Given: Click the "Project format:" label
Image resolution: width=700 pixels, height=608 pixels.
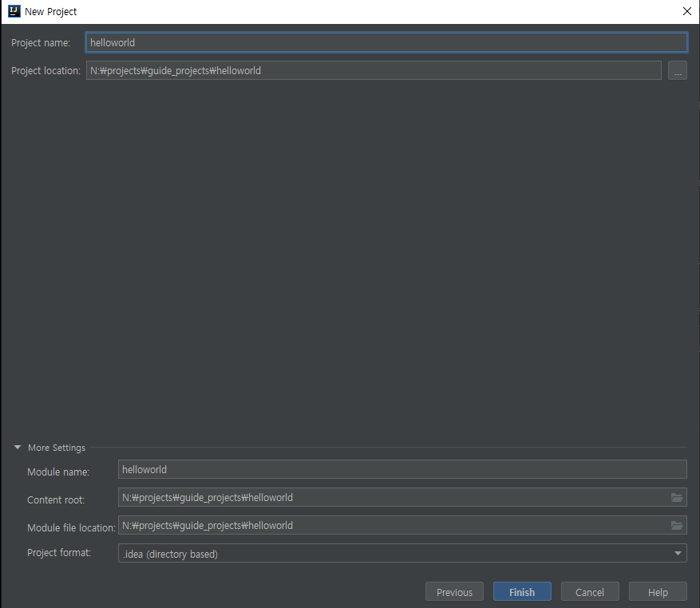Looking at the screenshot, I should (59, 553).
